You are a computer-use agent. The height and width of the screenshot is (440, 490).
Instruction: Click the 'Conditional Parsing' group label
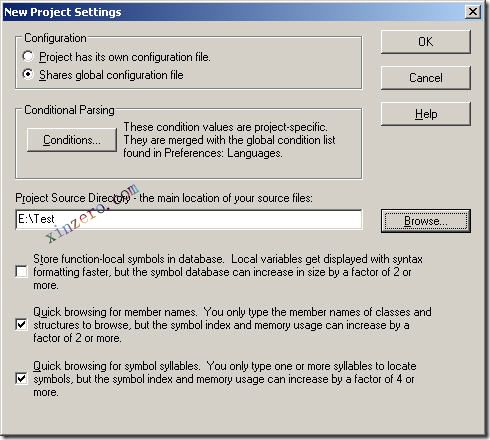point(69,110)
